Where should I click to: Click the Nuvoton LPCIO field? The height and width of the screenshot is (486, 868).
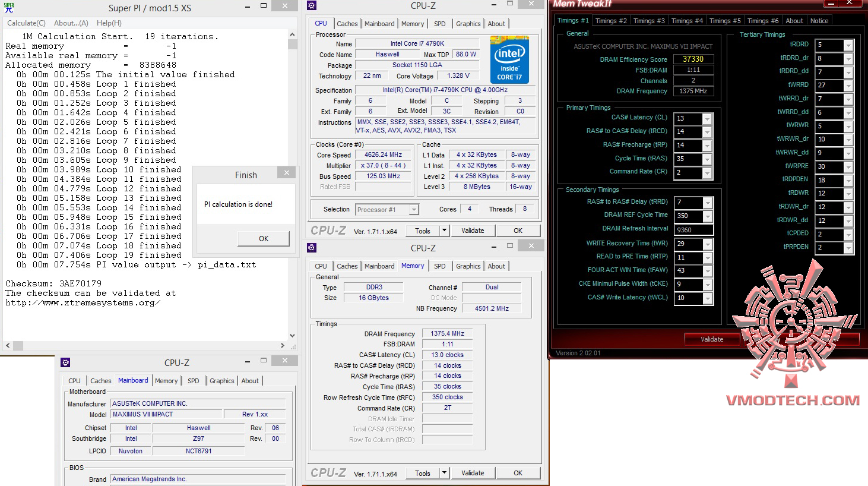coord(131,451)
